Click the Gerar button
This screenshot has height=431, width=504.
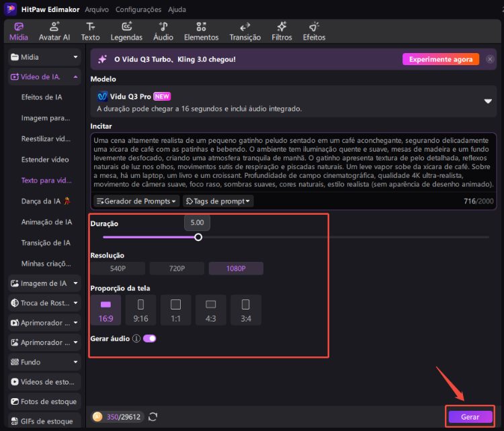tap(470, 417)
